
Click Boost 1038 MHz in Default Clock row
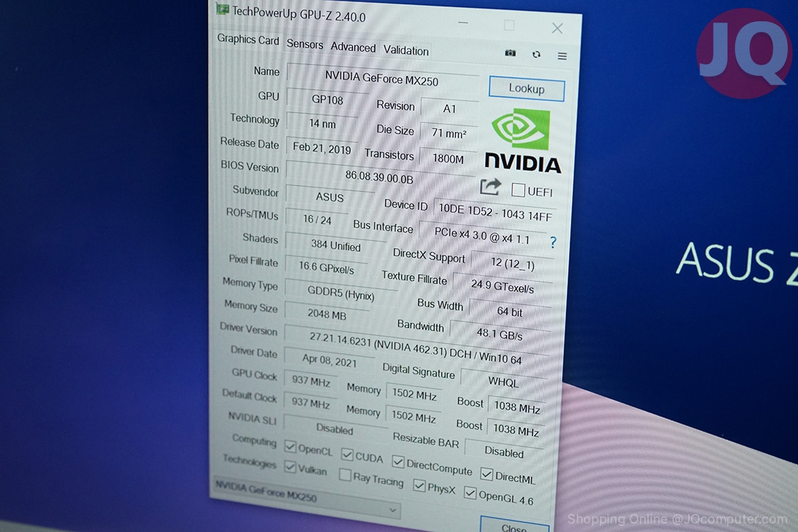point(515,430)
